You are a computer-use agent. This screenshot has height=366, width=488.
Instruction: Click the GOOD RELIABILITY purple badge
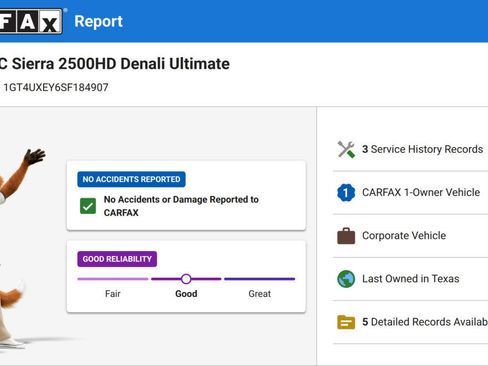click(117, 259)
